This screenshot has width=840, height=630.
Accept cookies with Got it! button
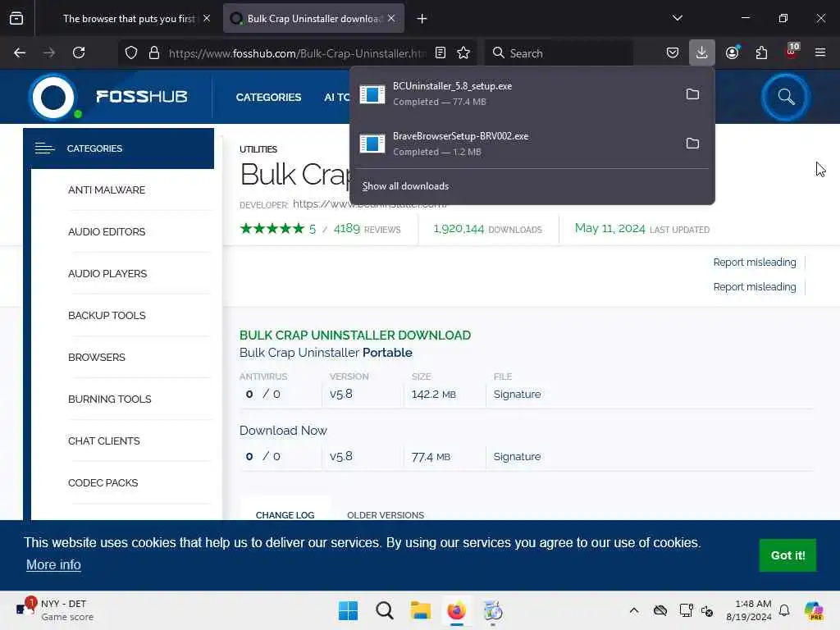787,555
